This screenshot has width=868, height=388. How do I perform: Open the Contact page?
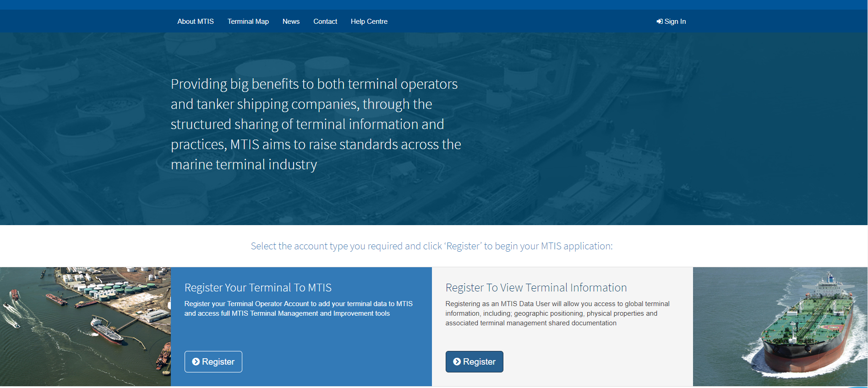[x=325, y=22]
